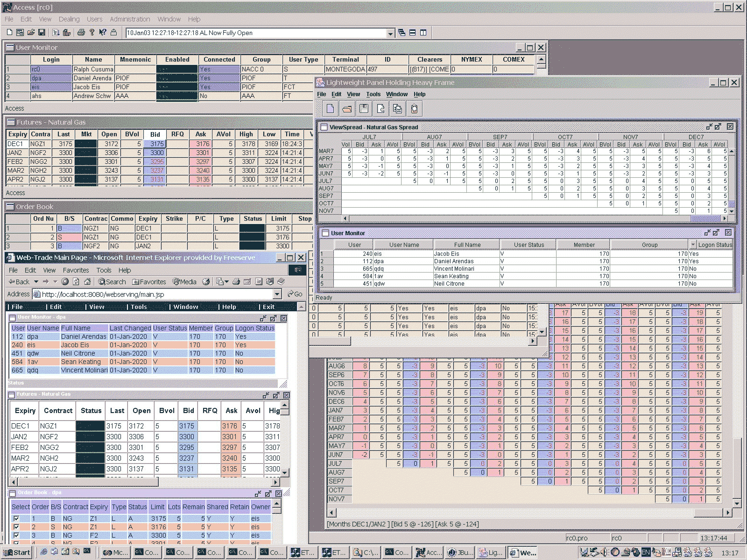
Task: Click the tile horizontally icon in Access toolbar
Action: tap(412, 33)
